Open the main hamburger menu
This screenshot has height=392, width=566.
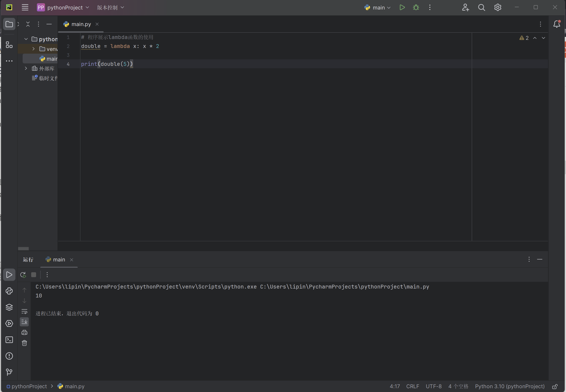pyautogui.click(x=25, y=7)
